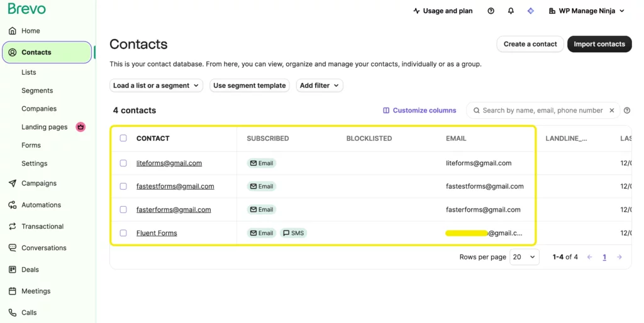The image size is (644, 323).
Task: Click the Contacts person icon in sidebar
Action: (13, 52)
